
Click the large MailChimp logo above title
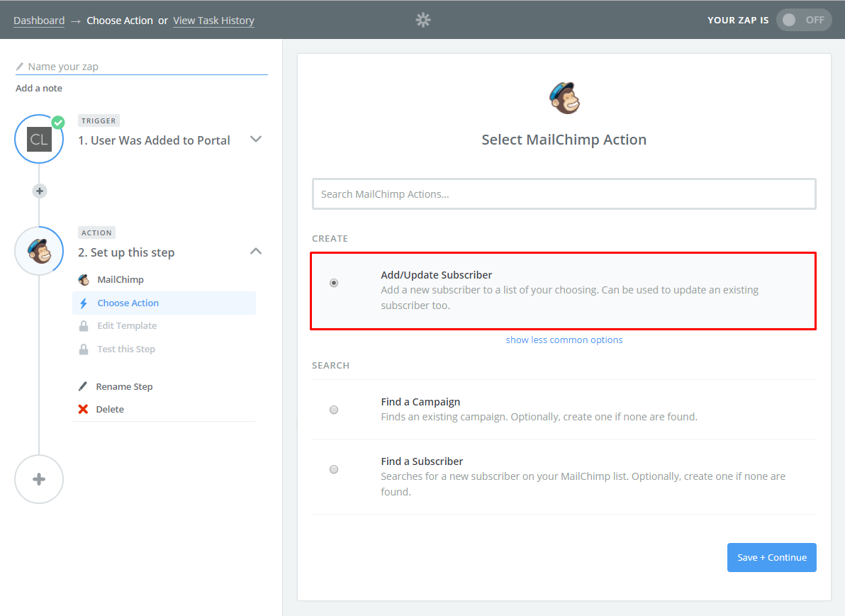pos(564,98)
